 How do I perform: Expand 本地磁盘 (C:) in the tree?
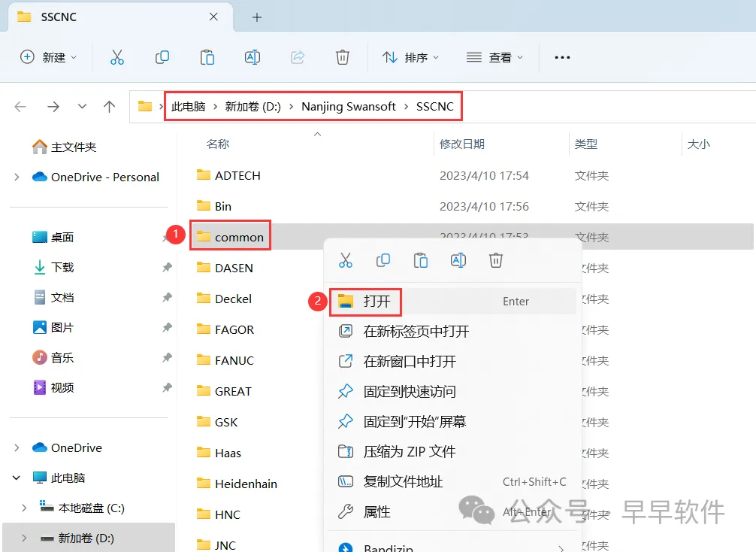24,508
